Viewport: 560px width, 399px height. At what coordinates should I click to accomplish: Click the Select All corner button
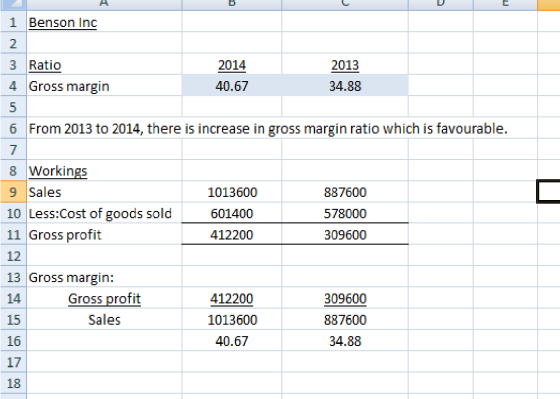pos(13,5)
